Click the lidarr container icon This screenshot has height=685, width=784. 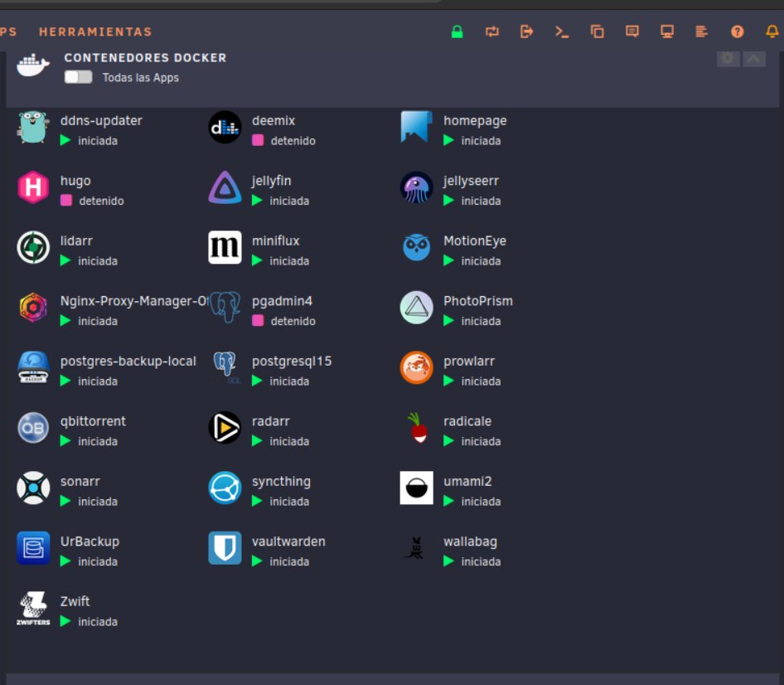point(33,247)
